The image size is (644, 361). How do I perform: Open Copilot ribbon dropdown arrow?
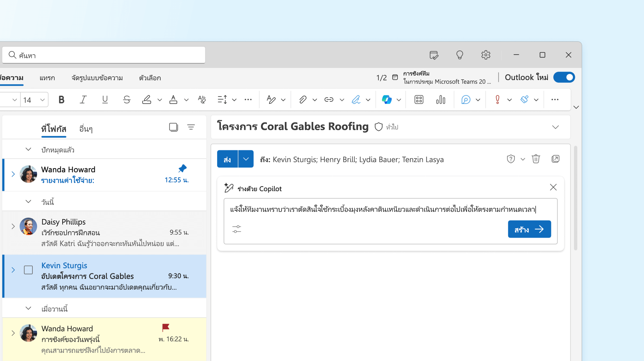[x=399, y=100]
